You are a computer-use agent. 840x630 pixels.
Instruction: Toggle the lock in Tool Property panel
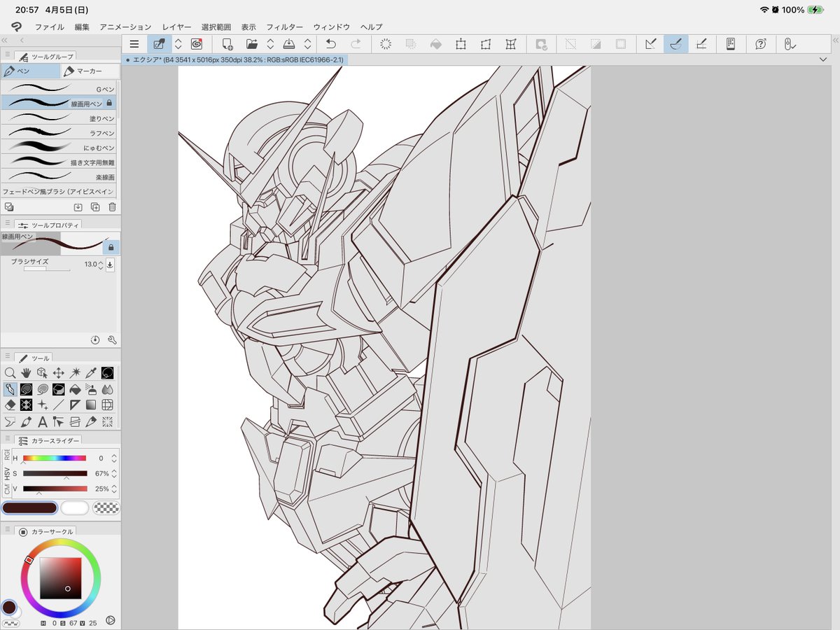coord(111,247)
